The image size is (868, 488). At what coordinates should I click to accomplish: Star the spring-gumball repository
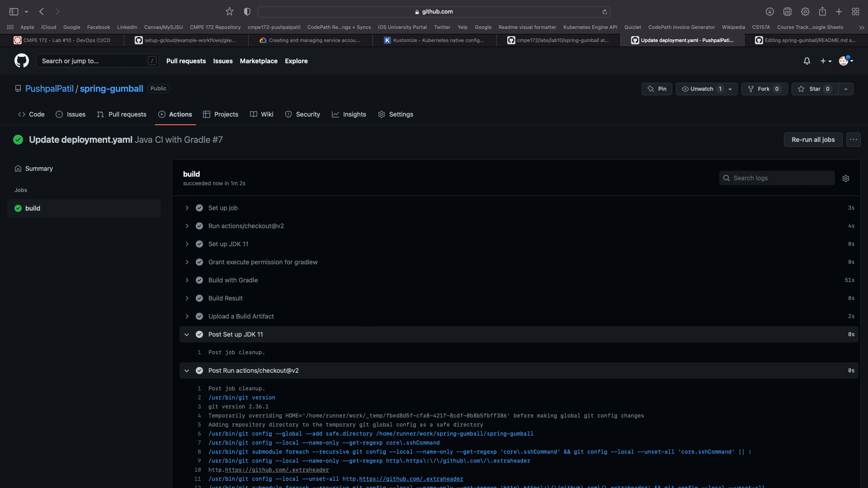point(814,89)
